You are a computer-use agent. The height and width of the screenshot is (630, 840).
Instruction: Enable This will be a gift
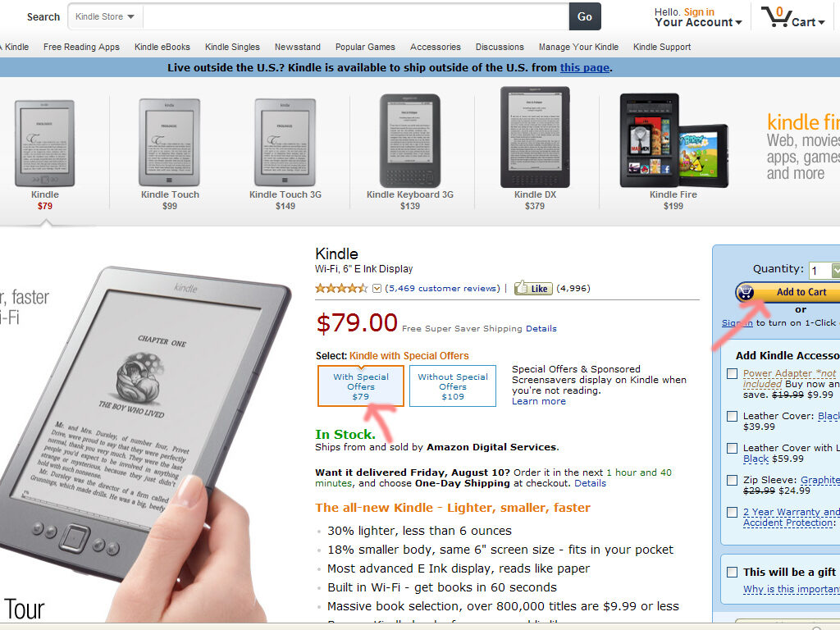732,572
